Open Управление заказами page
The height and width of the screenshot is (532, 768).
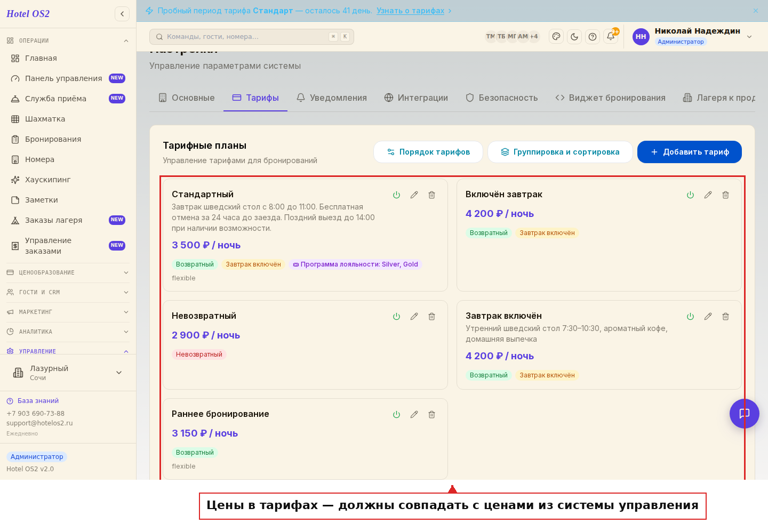click(68, 246)
